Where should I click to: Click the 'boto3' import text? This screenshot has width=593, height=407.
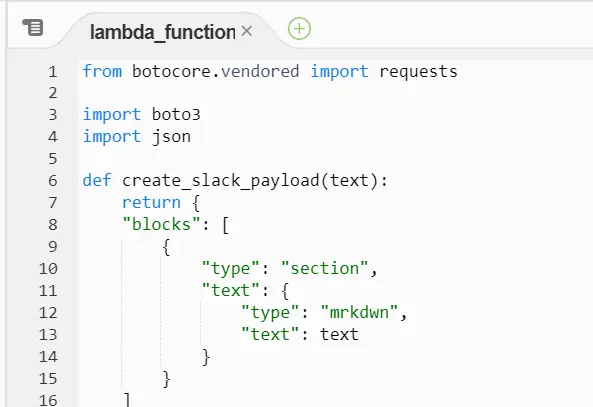tap(176, 115)
